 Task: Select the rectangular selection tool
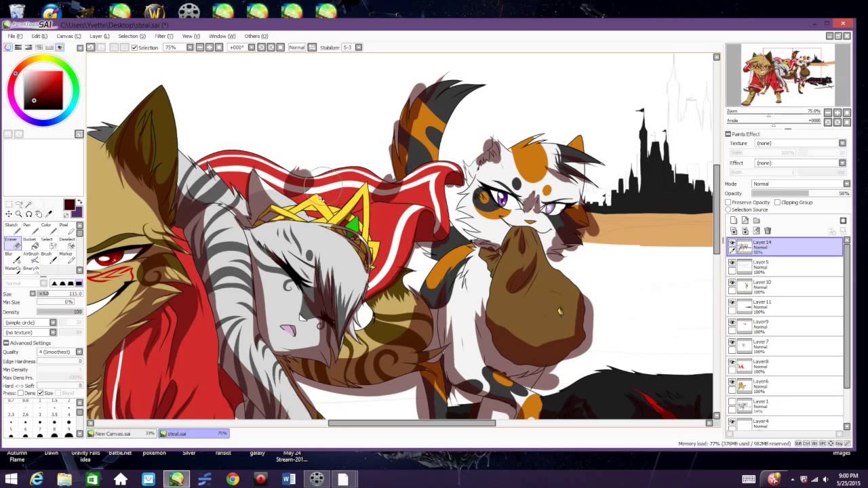click(9, 204)
